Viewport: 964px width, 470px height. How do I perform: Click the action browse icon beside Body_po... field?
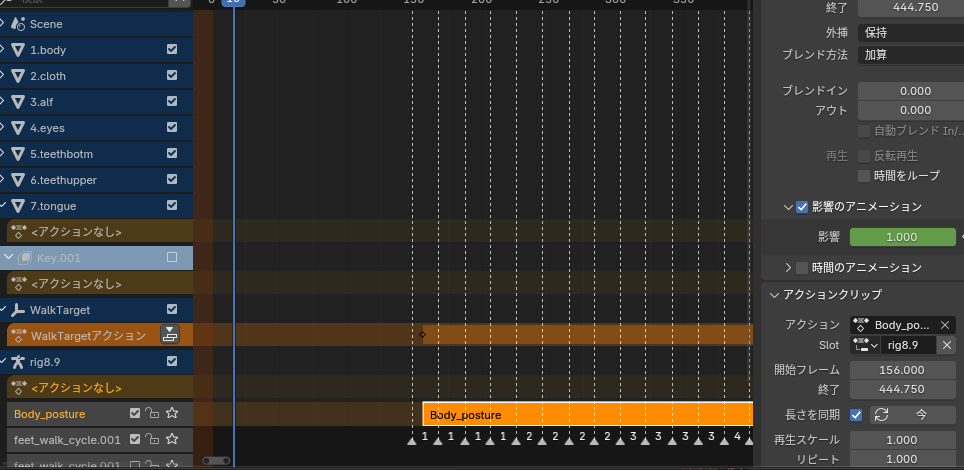pyautogui.click(x=861, y=325)
